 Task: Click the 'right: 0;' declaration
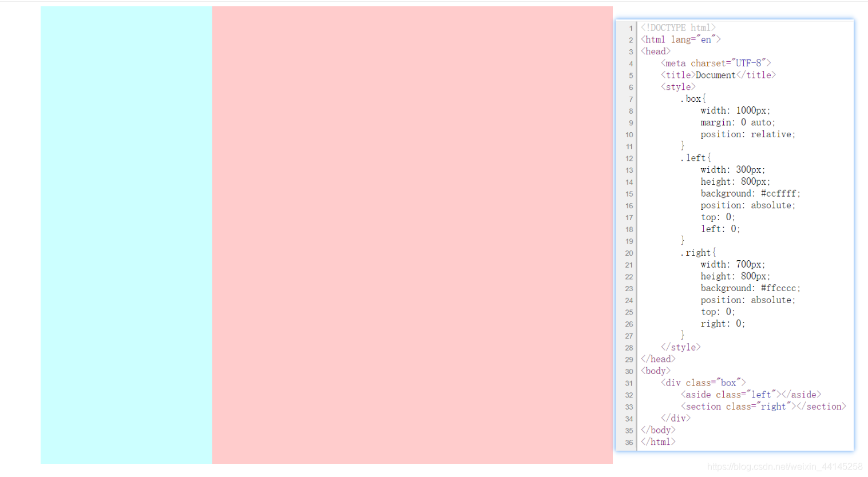pyautogui.click(x=723, y=324)
